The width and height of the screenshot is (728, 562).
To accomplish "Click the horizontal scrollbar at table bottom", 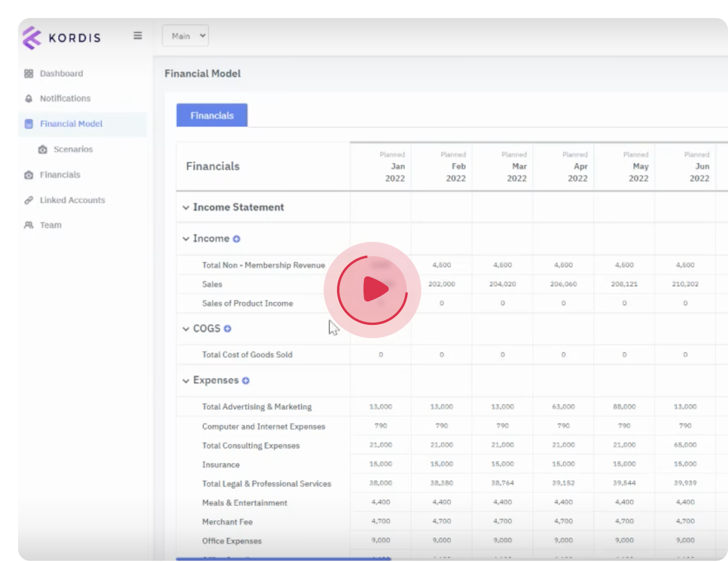I will pyautogui.click(x=283, y=559).
